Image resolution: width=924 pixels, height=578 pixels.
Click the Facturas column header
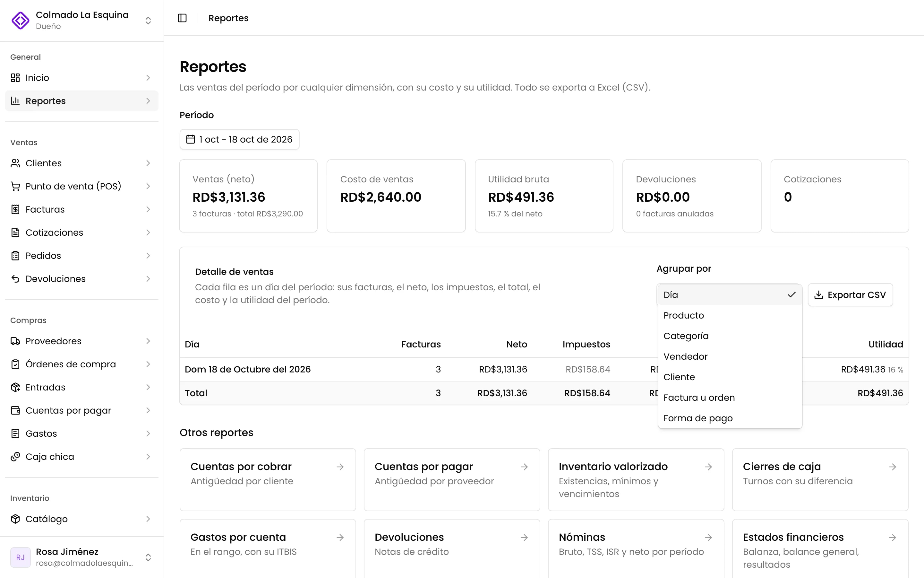[421, 344]
